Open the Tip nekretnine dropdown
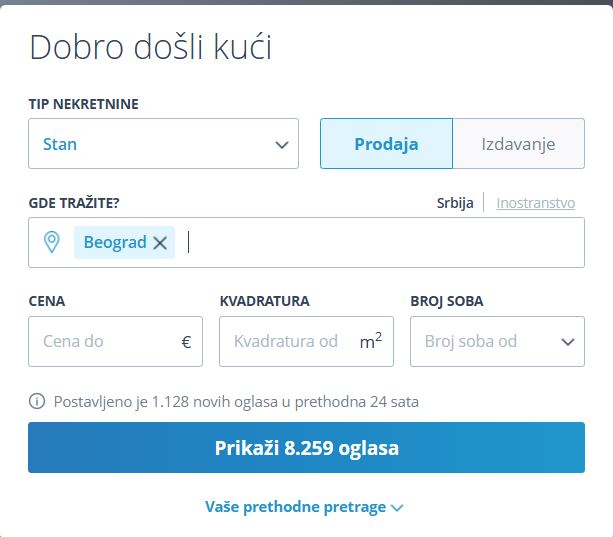The image size is (613, 537). pos(163,144)
